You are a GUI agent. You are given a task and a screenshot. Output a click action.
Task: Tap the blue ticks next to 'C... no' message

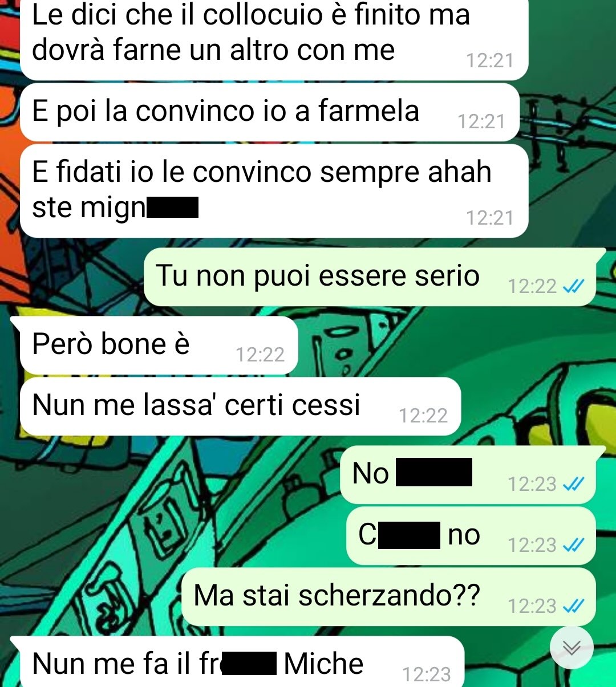point(573,545)
